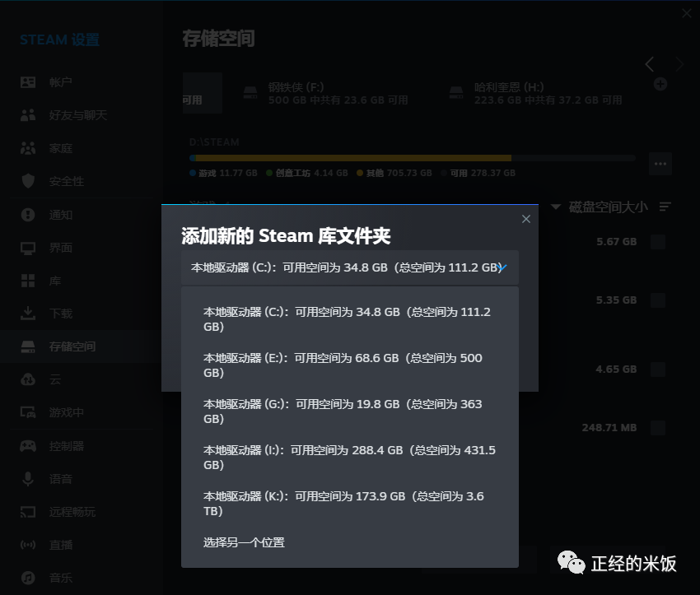Click the 音乐 music note icon

pos(28,578)
